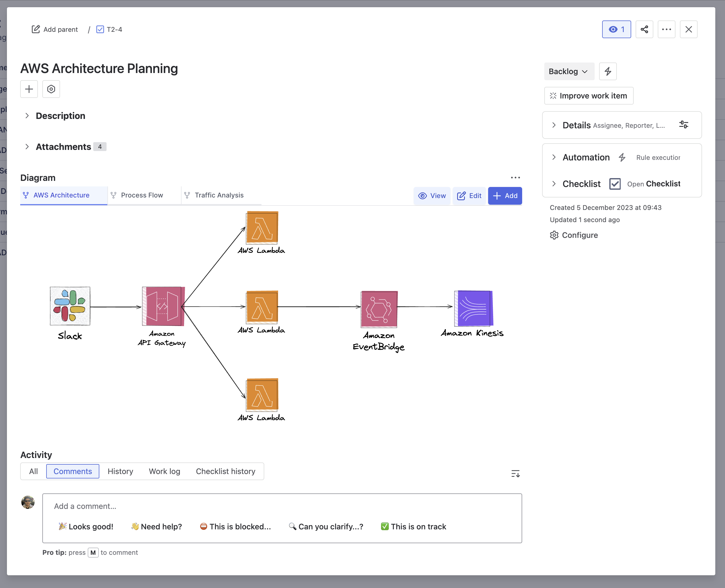The image size is (725, 588).
Task: Click the lightning bolt automation icon beside Backlog
Action: click(607, 71)
